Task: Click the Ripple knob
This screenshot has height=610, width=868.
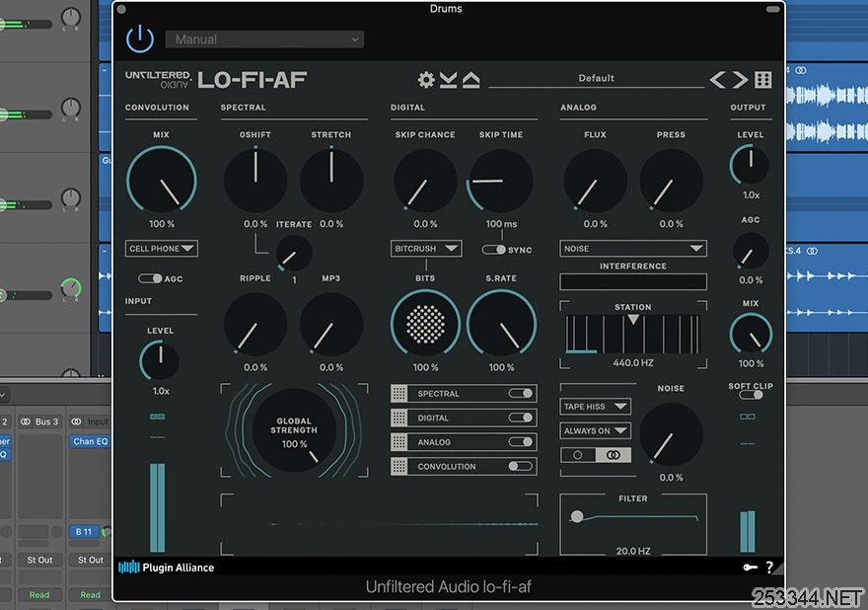Action: pos(255,325)
